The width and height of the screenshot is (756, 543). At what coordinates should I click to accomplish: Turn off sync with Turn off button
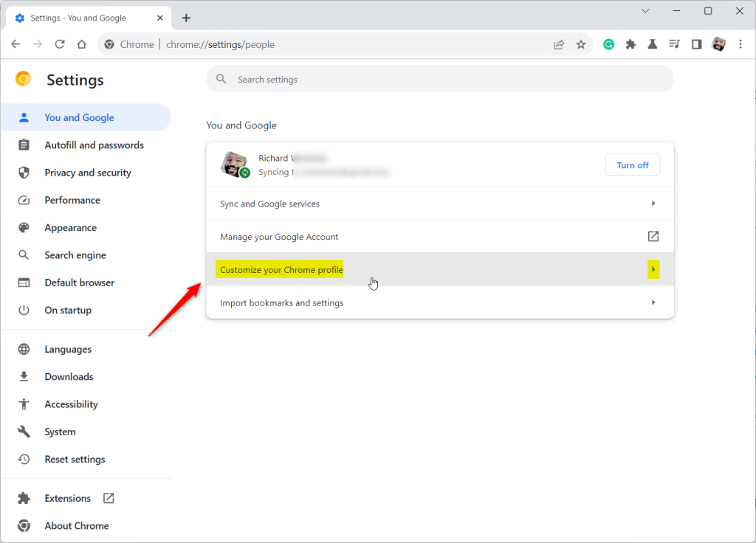pyautogui.click(x=633, y=165)
